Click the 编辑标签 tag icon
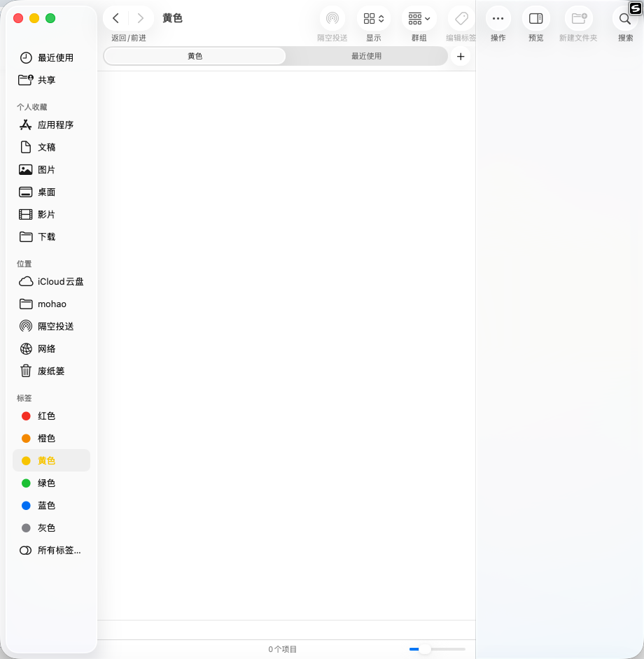644x659 pixels. 461,18
